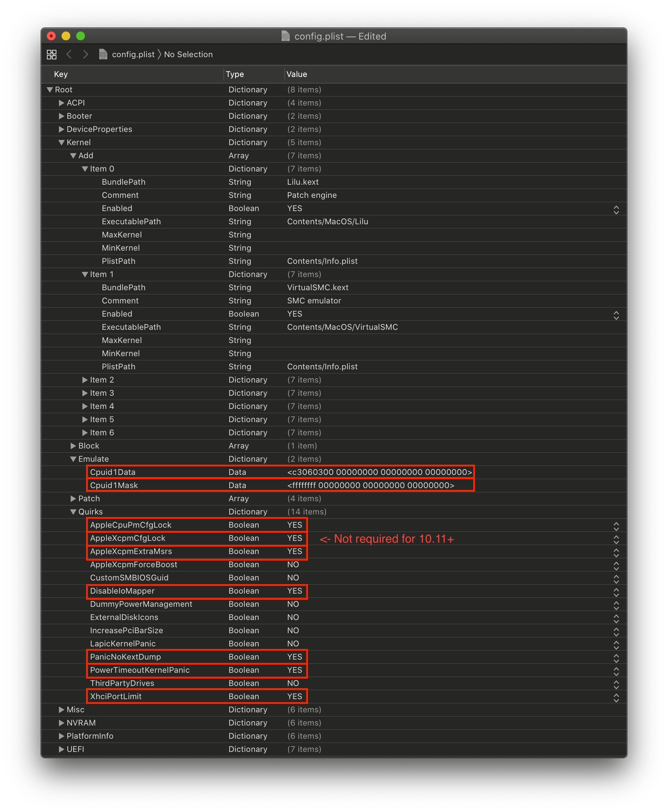Toggle the AppleXcpmForceBoost boolean stepper
Viewport: 668px width, 812px height.
[x=616, y=566]
